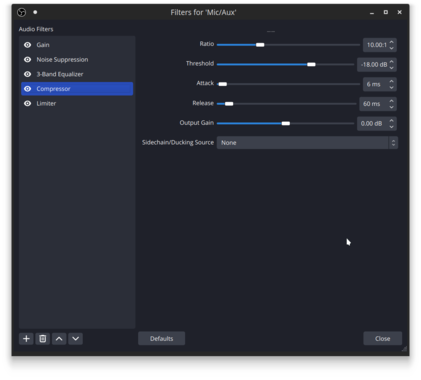
Task: Click the Release label
Action: click(203, 103)
